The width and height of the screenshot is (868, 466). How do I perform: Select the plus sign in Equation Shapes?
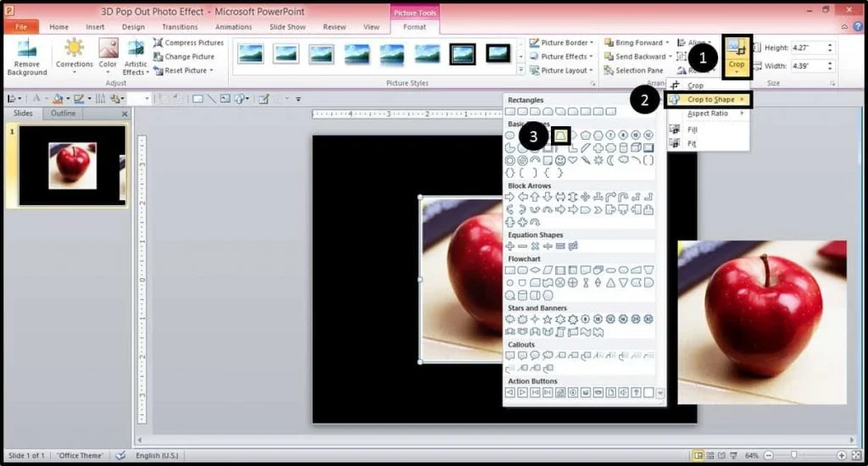click(509, 247)
